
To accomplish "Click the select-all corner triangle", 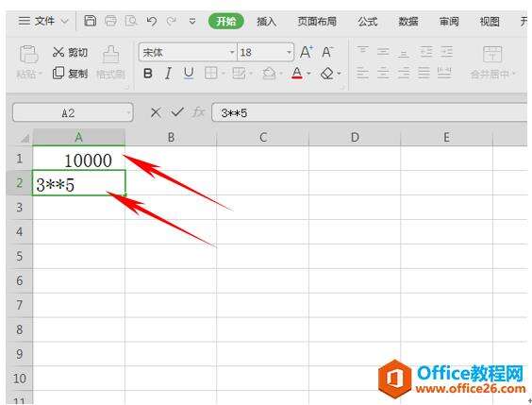I will [25, 138].
